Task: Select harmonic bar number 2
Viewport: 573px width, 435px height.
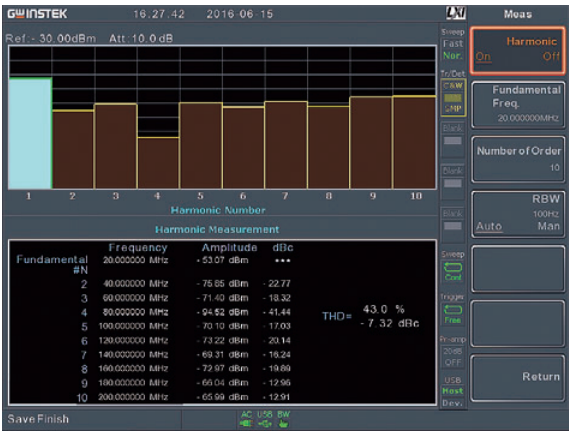Action: point(73,149)
